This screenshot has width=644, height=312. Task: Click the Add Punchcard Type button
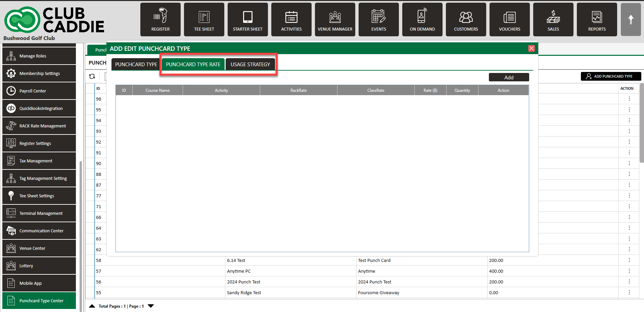click(610, 76)
